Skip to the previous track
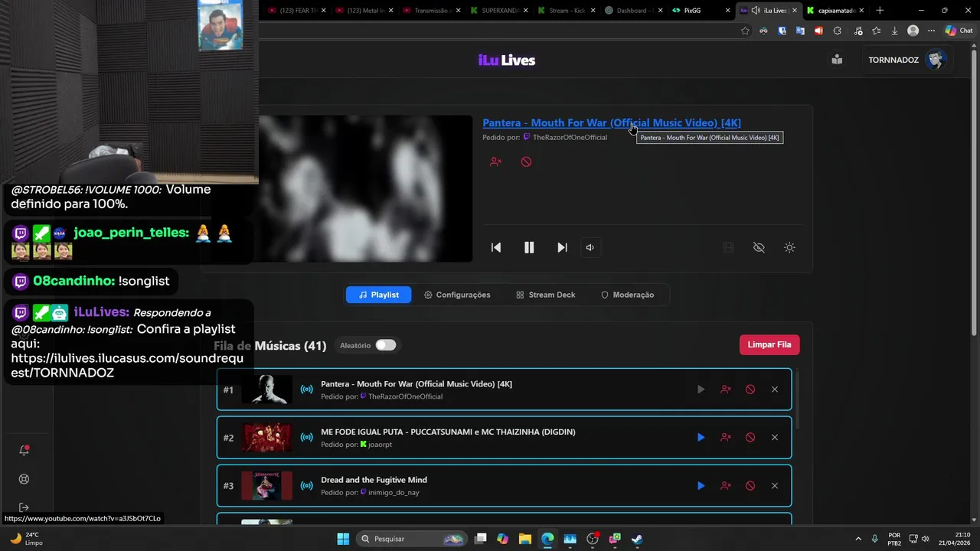 (496, 247)
